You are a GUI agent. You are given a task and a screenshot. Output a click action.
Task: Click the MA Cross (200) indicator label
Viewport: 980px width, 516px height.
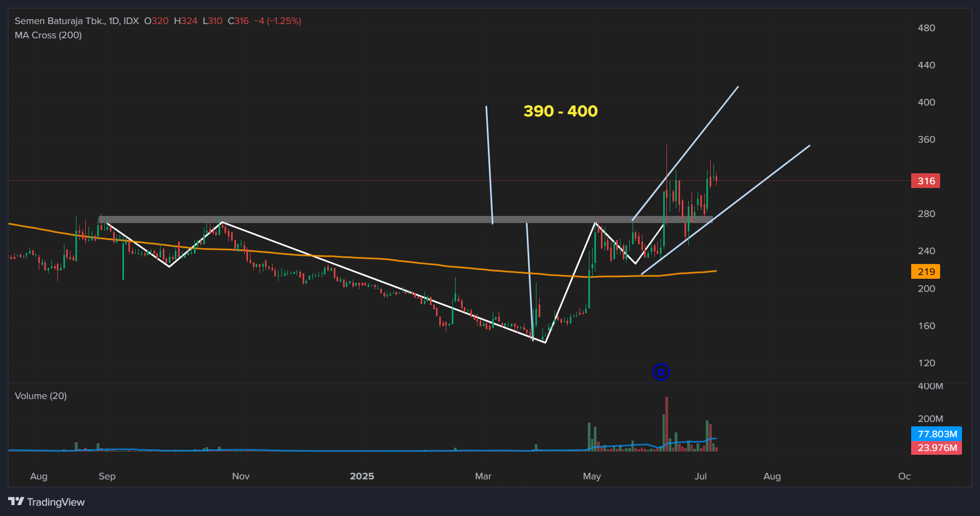(x=48, y=35)
